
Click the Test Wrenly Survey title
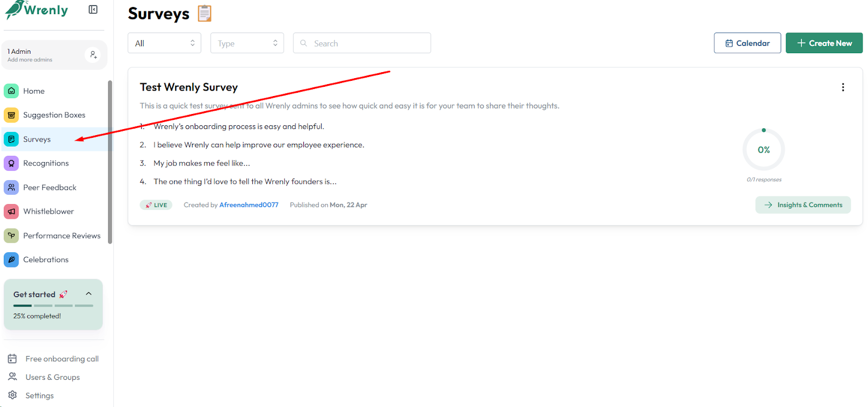[189, 87]
